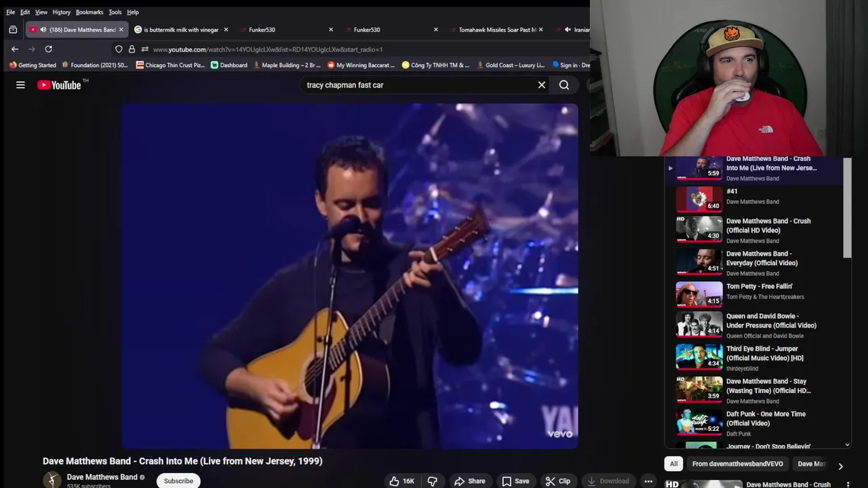Select the From davematthewsbandVEVO chip
Image resolution: width=868 pixels, height=488 pixels.
point(738,464)
